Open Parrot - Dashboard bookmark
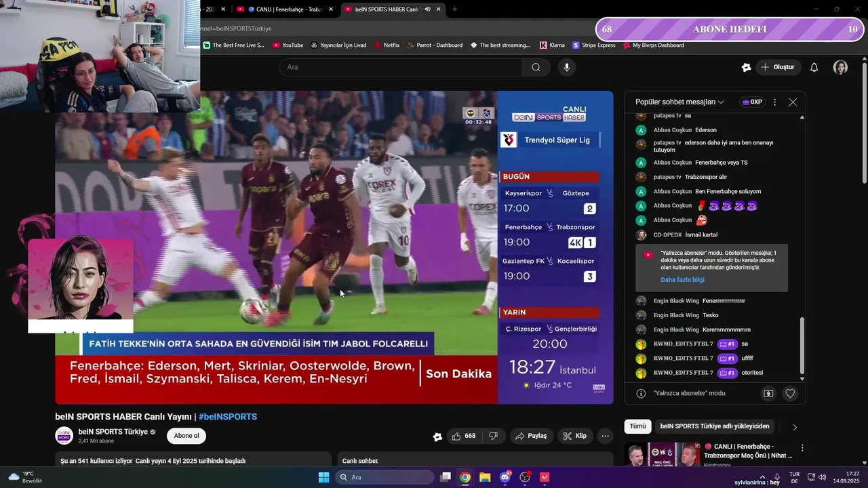 pos(434,45)
